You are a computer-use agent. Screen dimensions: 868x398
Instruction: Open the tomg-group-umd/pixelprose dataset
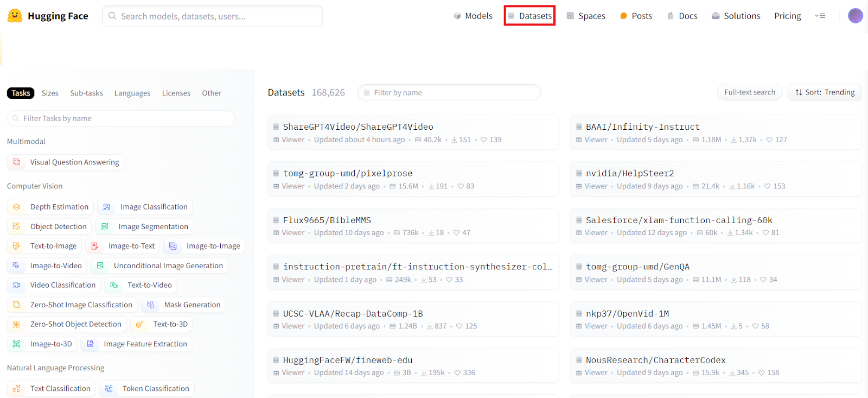tap(413, 179)
